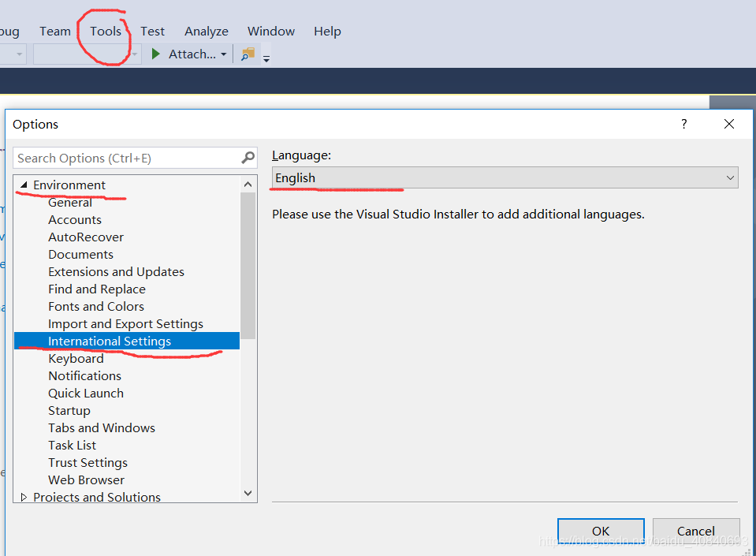This screenshot has width=756, height=556.
Task: Select International Settings
Action: (127, 341)
